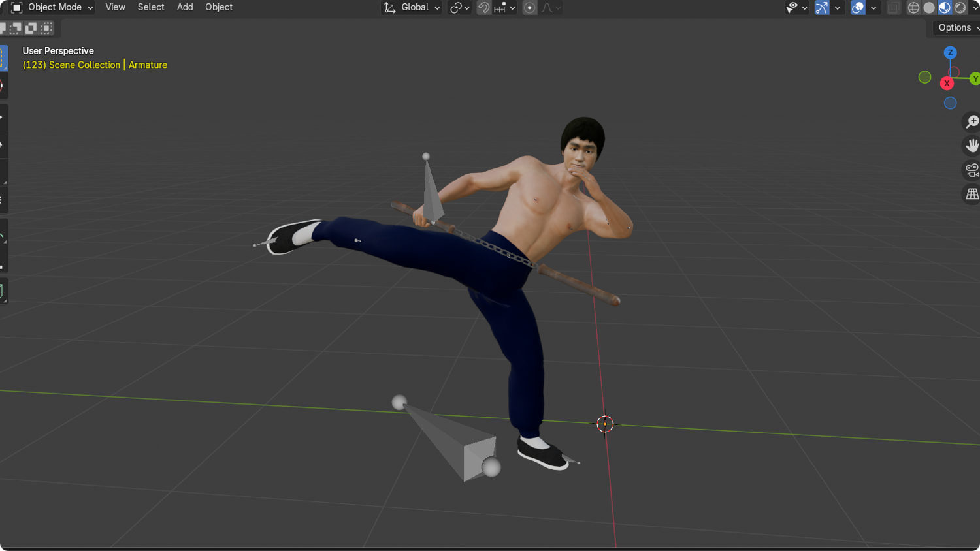Click the red X axis on the gizmo

pyautogui.click(x=947, y=84)
